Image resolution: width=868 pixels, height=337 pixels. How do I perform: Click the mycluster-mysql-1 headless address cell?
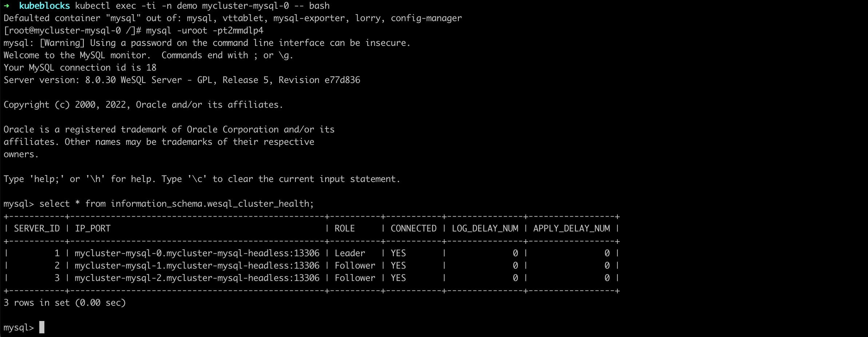tap(197, 266)
